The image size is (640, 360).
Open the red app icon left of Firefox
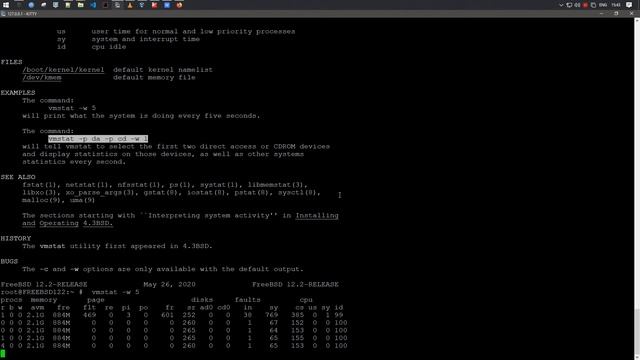154,5
